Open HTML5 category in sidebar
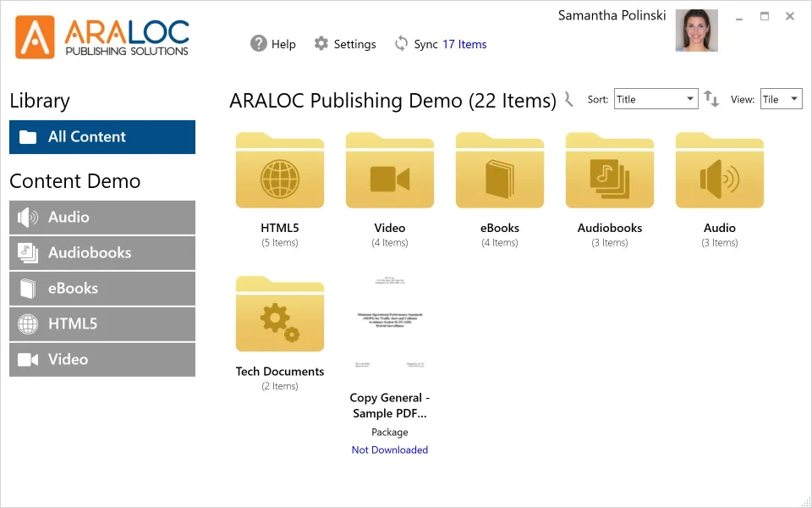This screenshot has height=508, width=812. [x=102, y=324]
